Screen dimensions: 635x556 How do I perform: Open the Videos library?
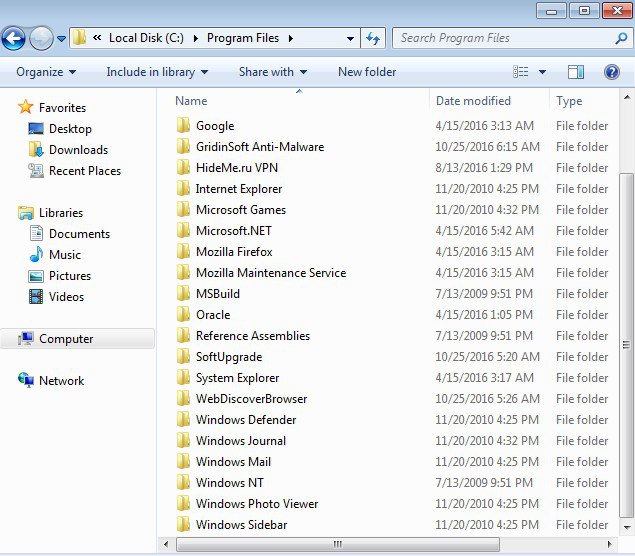coord(66,297)
